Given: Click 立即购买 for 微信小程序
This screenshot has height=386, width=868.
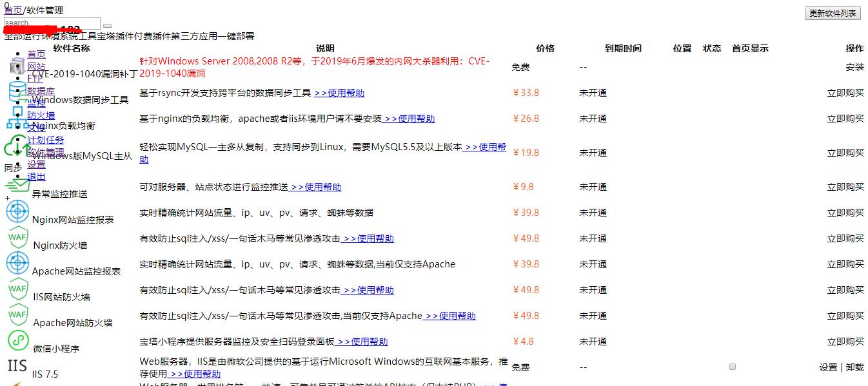Looking at the screenshot, I should [x=845, y=342].
